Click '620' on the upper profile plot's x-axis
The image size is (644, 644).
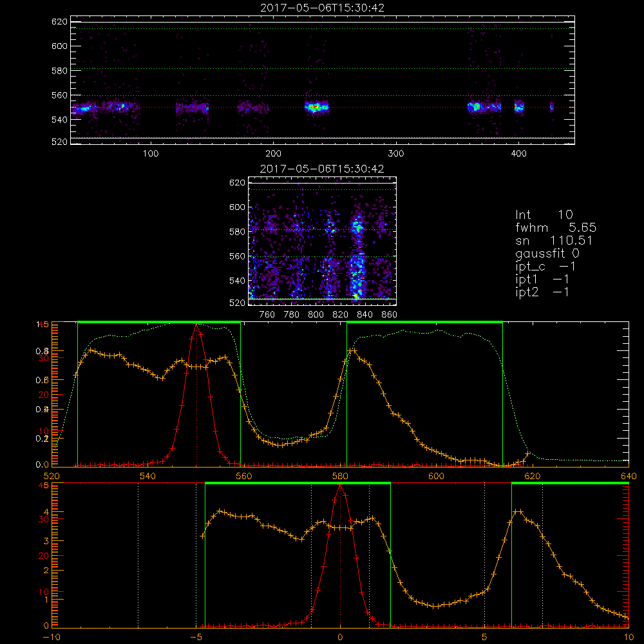pos(533,477)
